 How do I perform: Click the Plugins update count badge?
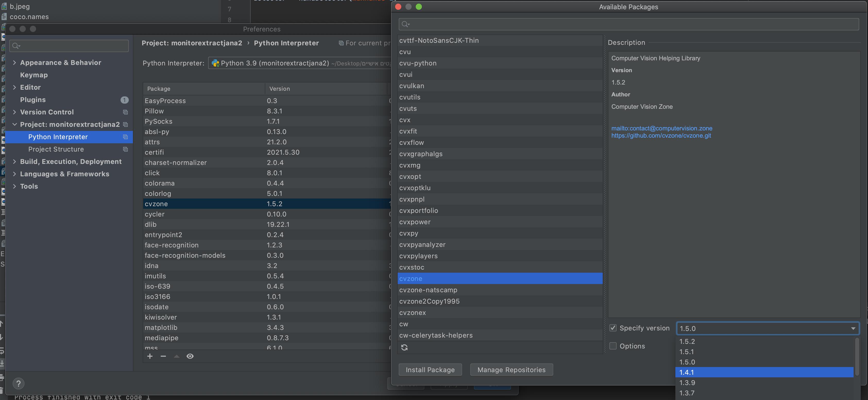point(124,100)
